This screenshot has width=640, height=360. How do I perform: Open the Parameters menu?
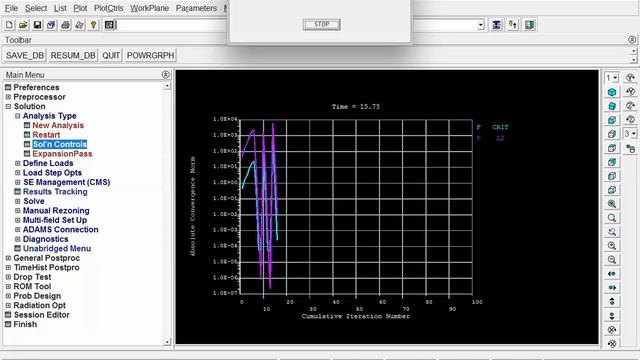click(x=196, y=8)
